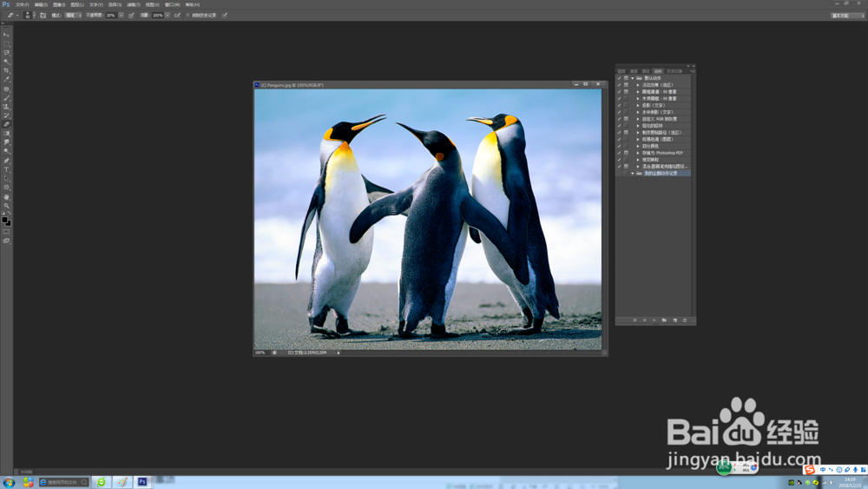Click the stop button in Actions panel
The image size is (868, 489).
635,320
